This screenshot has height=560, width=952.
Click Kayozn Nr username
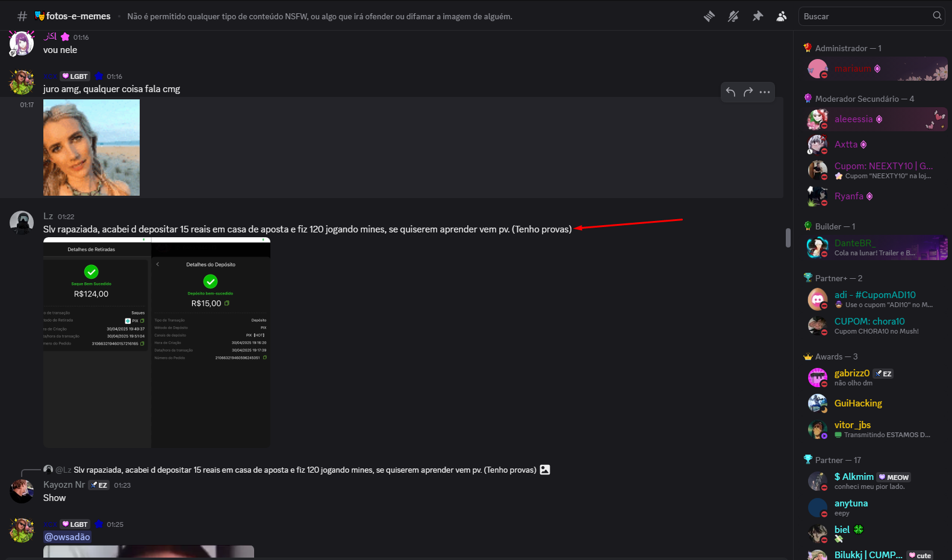64,485
